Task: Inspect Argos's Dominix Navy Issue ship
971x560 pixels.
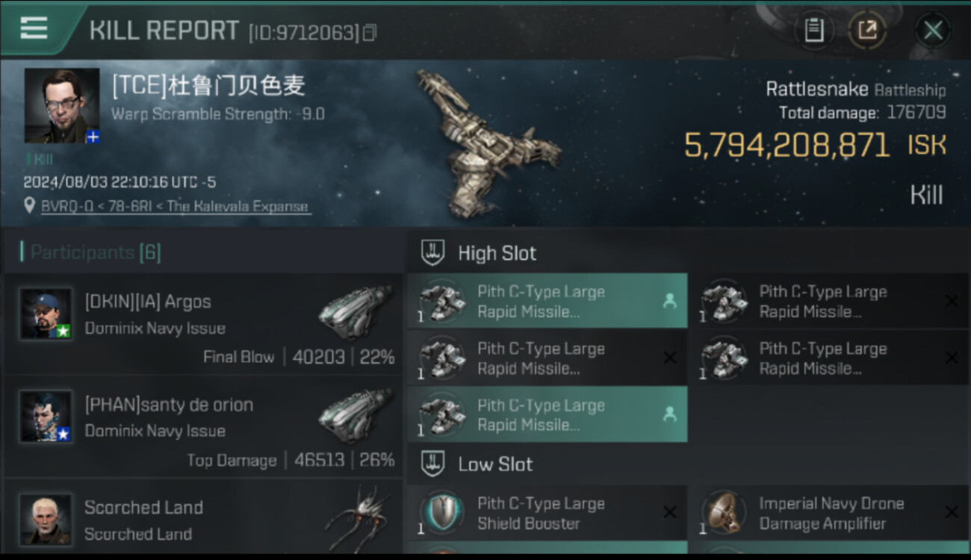Action: [x=355, y=312]
